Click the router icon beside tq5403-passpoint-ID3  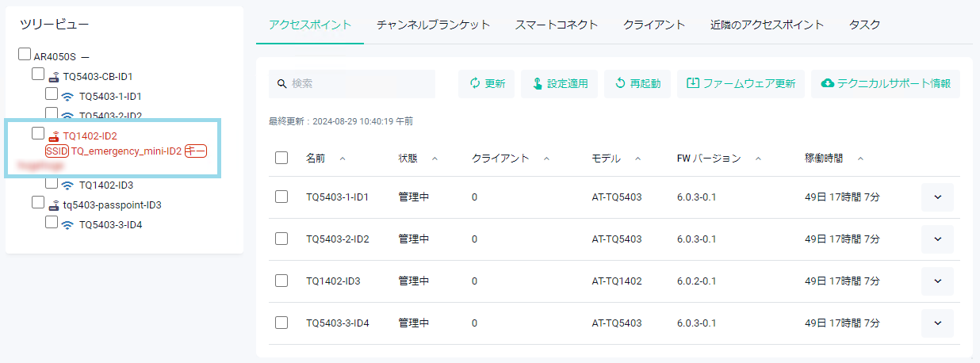point(54,205)
